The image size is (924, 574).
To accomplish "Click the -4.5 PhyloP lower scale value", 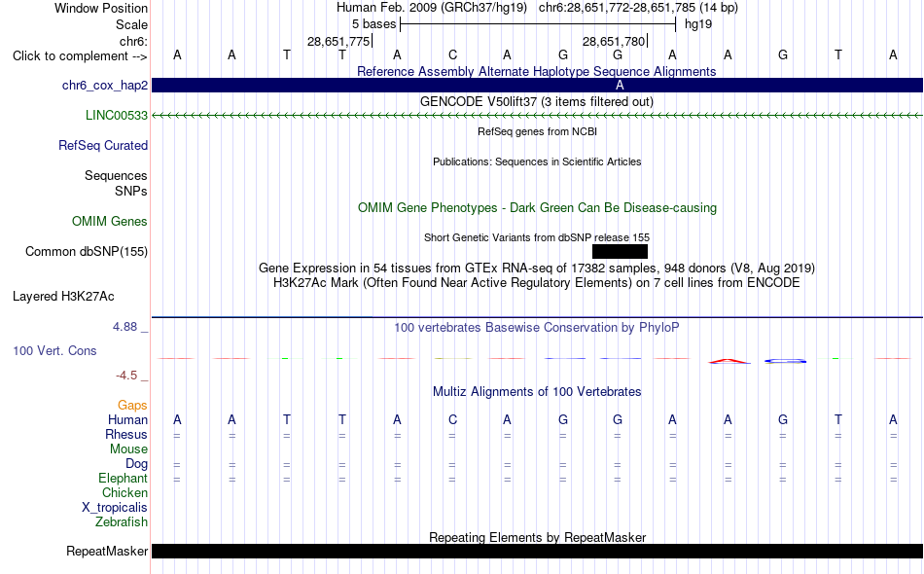I will click(126, 376).
